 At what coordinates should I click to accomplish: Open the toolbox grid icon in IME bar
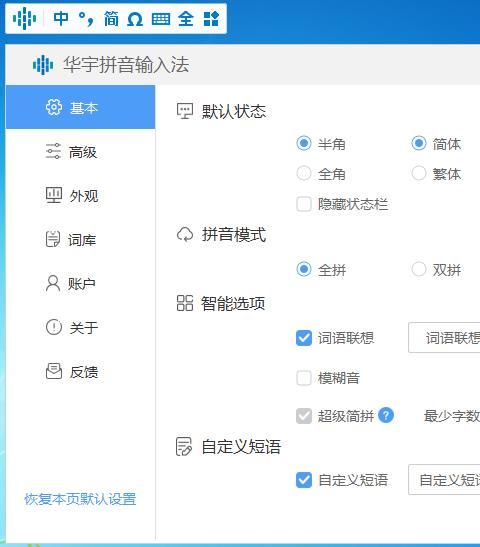(211, 18)
